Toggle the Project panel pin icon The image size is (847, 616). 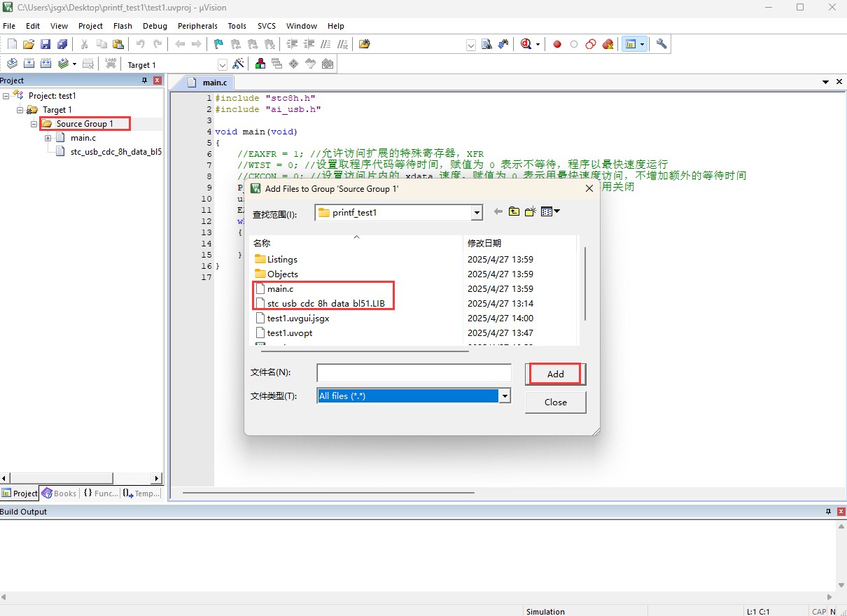[x=145, y=80]
